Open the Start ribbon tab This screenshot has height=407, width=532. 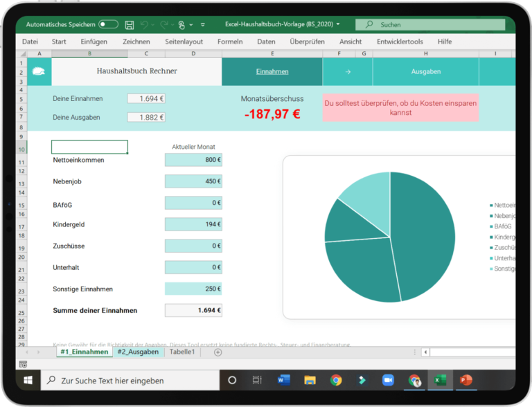click(59, 42)
